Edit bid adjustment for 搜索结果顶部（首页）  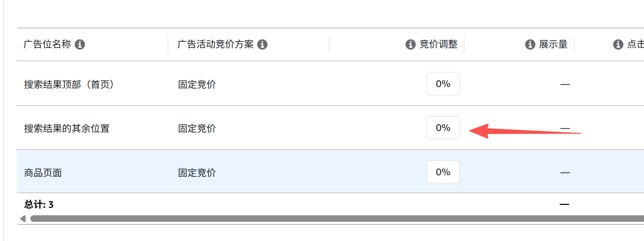point(443,84)
